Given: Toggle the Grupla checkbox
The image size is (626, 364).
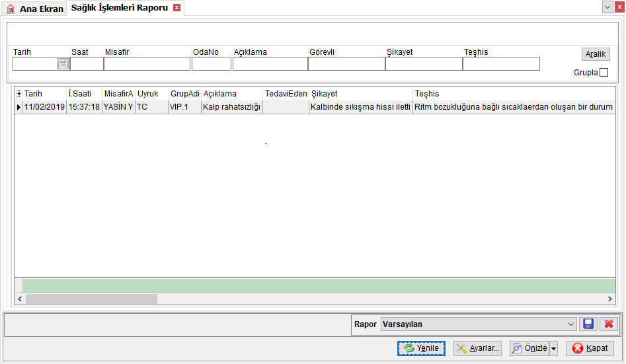Looking at the screenshot, I should [x=604, y=72].
